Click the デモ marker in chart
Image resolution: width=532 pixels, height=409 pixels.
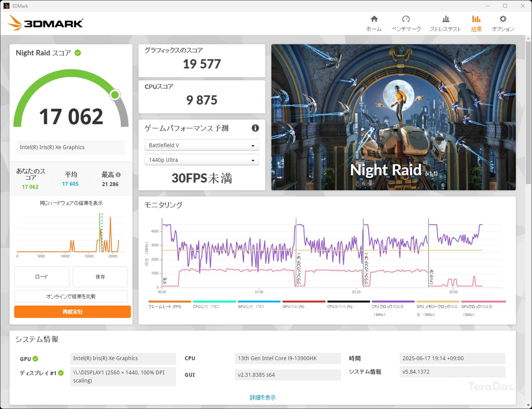click(165, 281)
